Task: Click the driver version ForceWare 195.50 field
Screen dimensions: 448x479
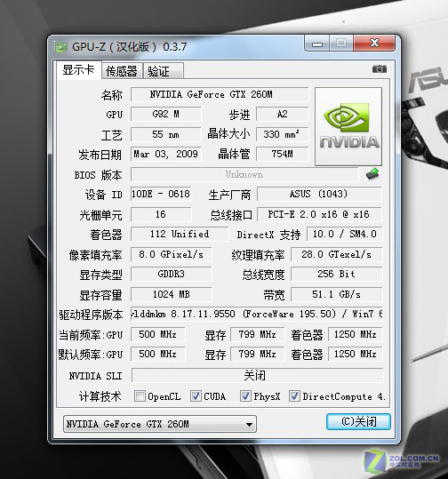Action: click(256, 314)
